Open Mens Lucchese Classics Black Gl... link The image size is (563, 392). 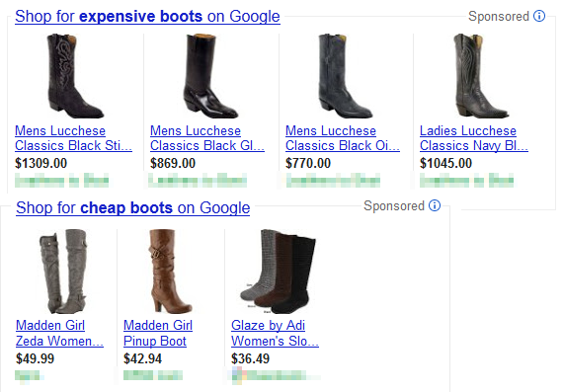point(207,138)
